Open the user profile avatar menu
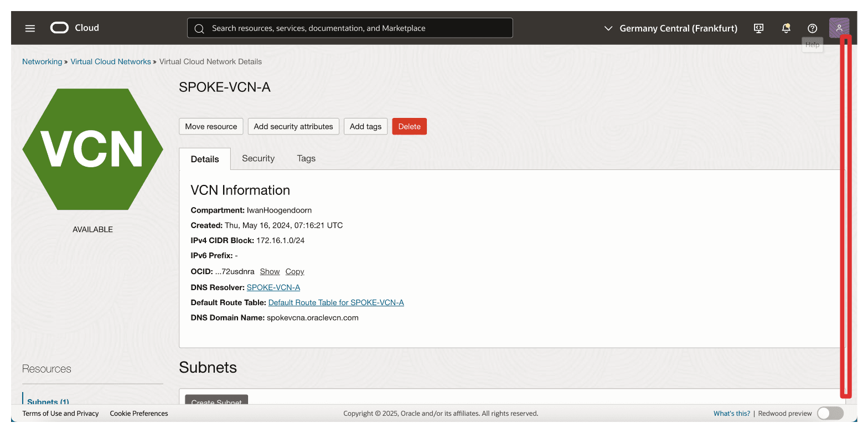 (x=839, y=28)
